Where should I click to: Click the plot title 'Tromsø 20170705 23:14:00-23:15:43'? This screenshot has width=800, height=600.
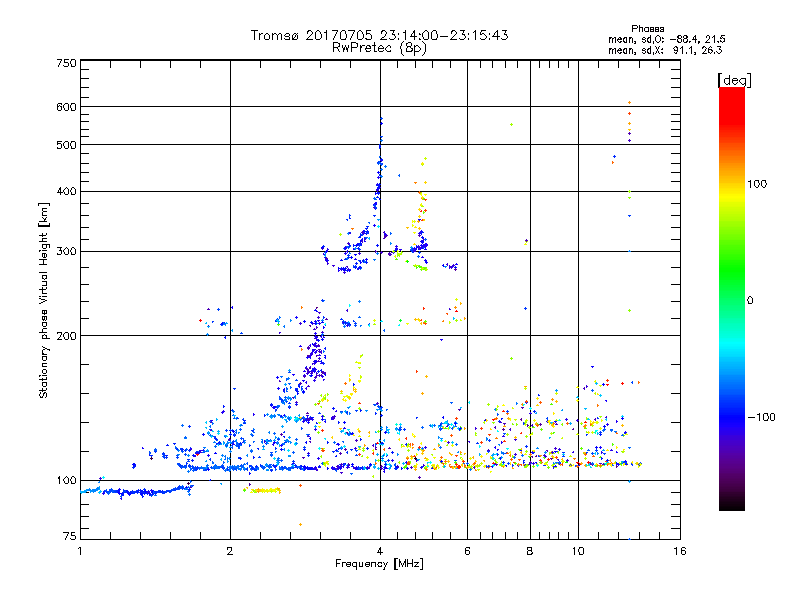click(379, 35)
